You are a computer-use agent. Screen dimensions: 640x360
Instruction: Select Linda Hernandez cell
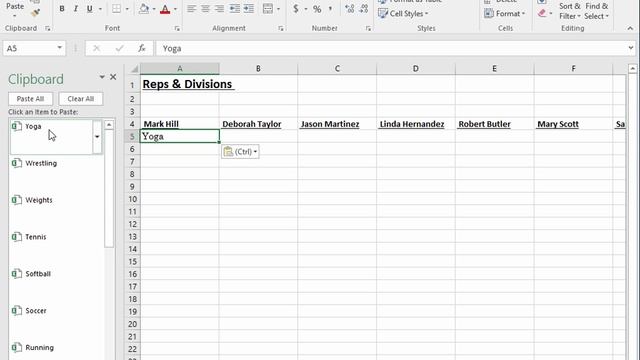[416, 124]
